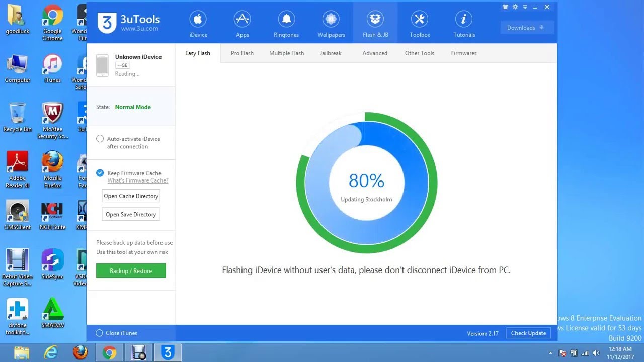The image size is (644, 362).
Task: Select the iTunes desktop shortcut
Action: coord(52,69)
